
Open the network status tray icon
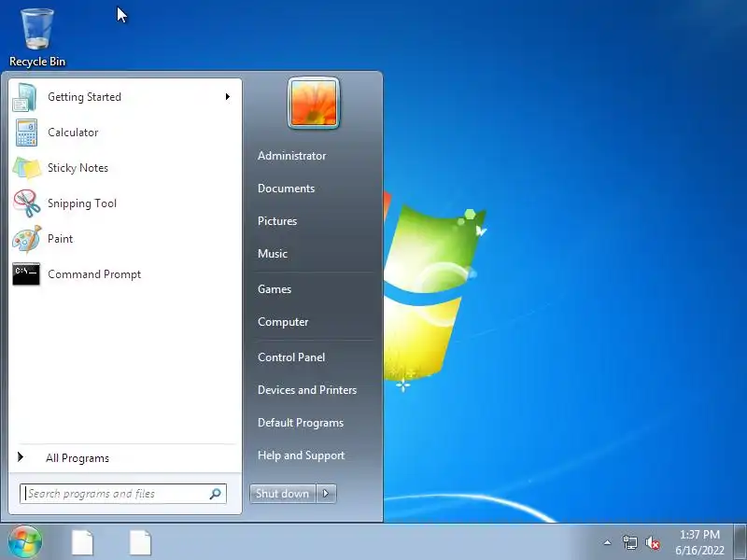click(629, 542)
